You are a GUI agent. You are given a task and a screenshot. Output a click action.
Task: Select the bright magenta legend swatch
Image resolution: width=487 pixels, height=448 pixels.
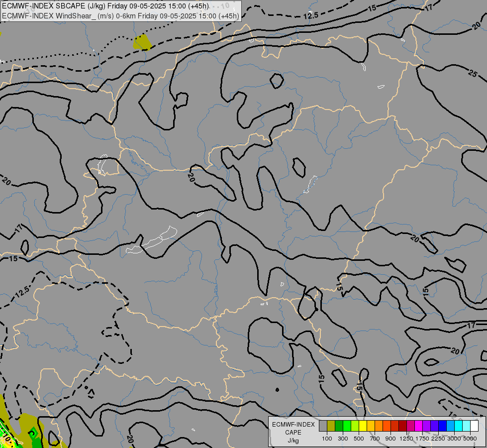pyautogui.click(x=419, y=426)
